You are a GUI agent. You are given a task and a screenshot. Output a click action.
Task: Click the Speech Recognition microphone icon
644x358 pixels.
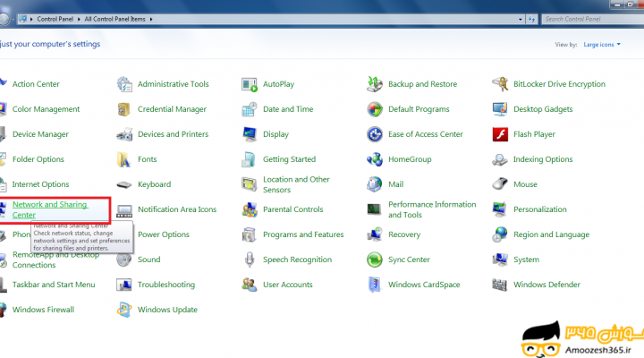point(250,260)
